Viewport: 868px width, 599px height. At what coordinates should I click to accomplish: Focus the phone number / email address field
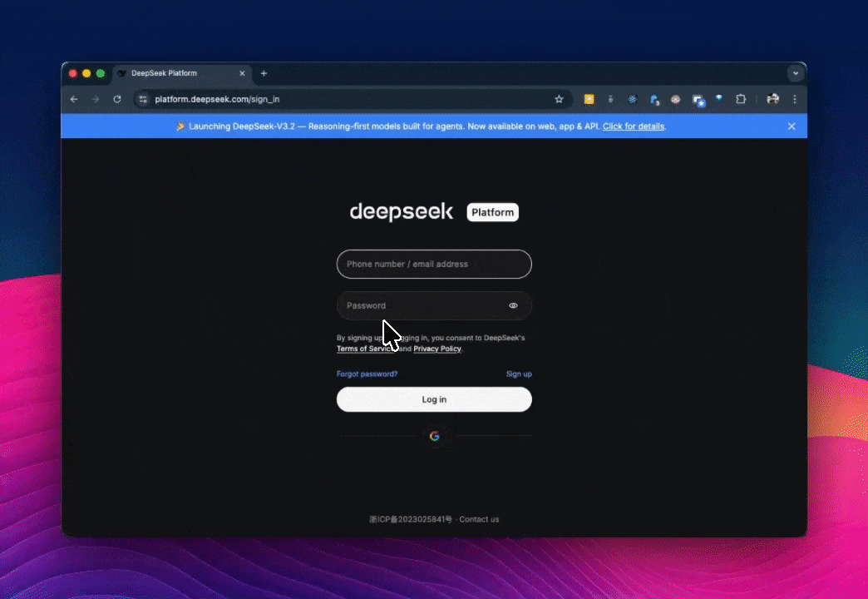[434, 264]
